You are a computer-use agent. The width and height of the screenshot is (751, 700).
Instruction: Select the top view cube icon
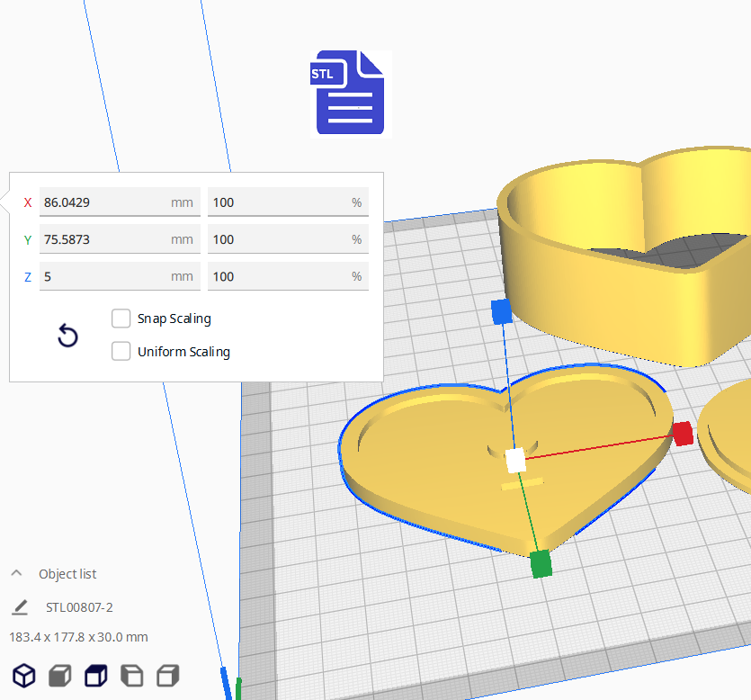[95, 675]
